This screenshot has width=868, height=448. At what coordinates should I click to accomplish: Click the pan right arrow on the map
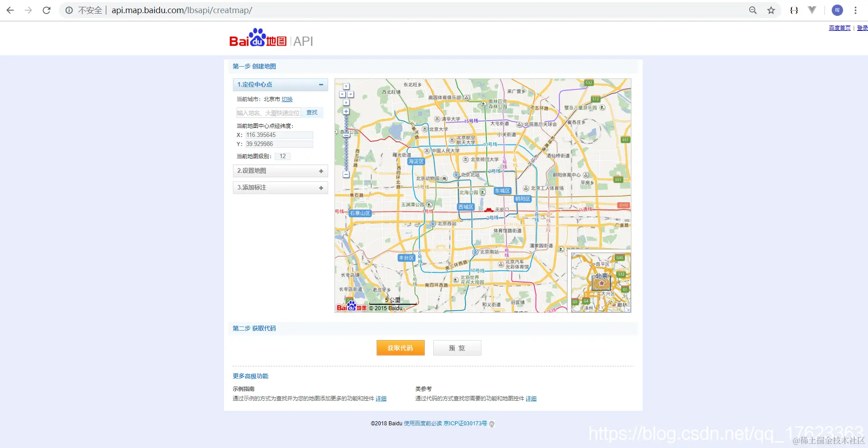tap(351, 94)
